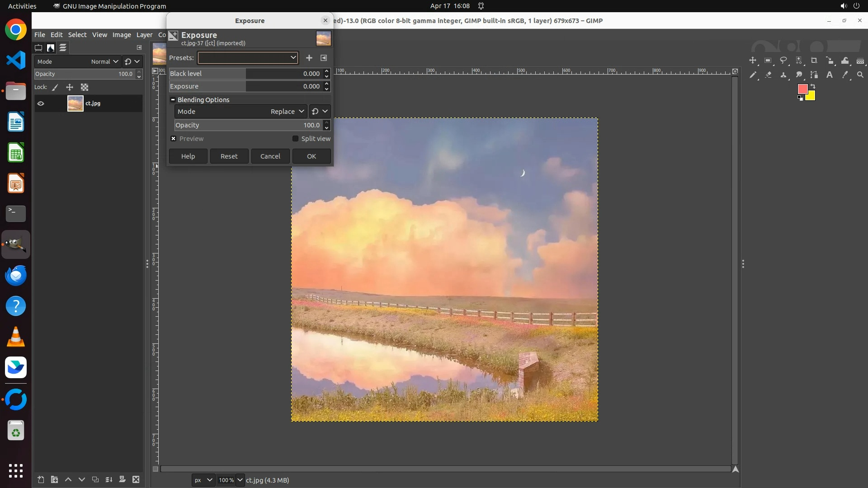Select the Move tool
868x488 pixels.
[x=753, y=61]
